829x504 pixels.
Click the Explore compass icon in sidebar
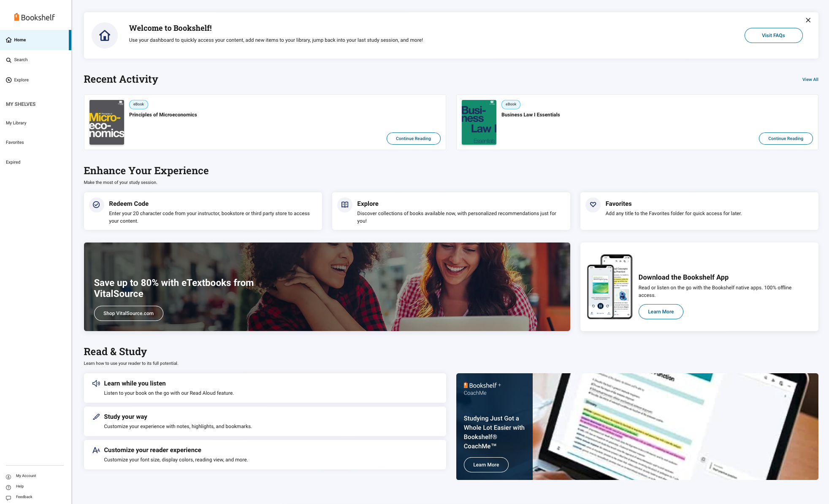coord(8,80)
